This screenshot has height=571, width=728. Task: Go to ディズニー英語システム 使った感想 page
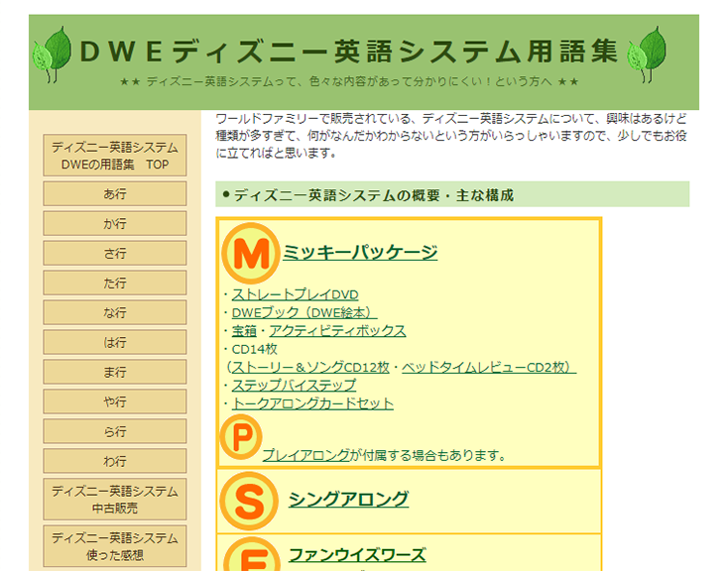point(115,546)
